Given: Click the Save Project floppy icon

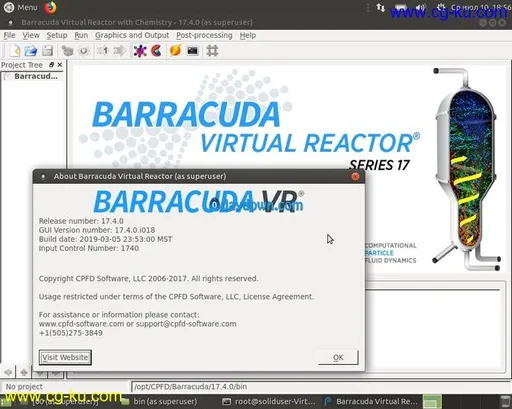Looking at the screenshot, I should click(48, 51).
